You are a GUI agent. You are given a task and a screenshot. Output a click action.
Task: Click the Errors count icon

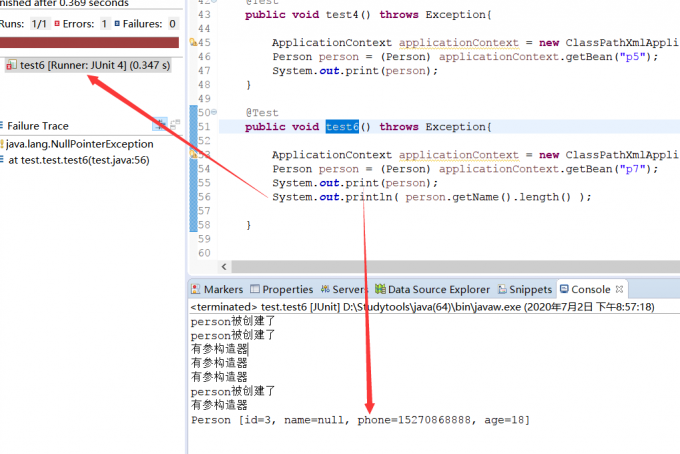[57, 23]
